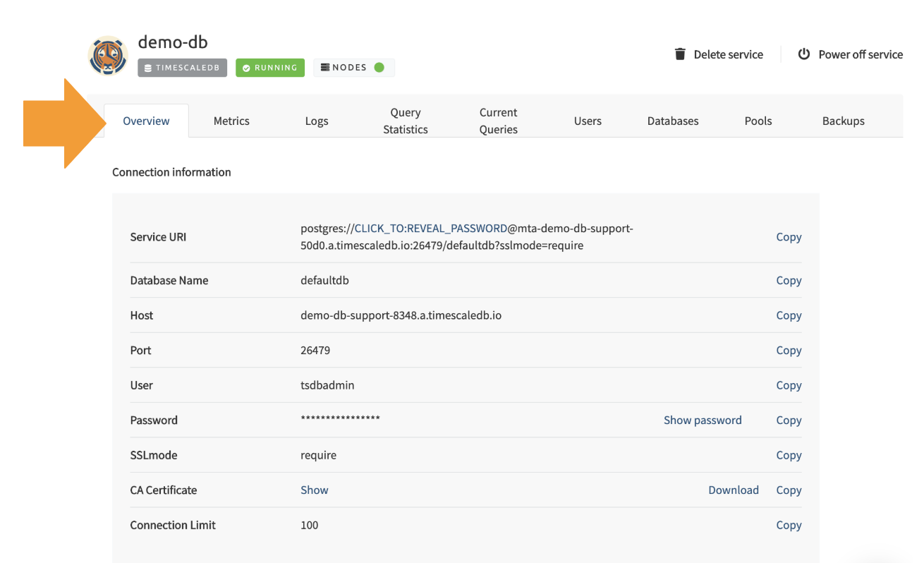Open the Backups tab

[843, 121]
